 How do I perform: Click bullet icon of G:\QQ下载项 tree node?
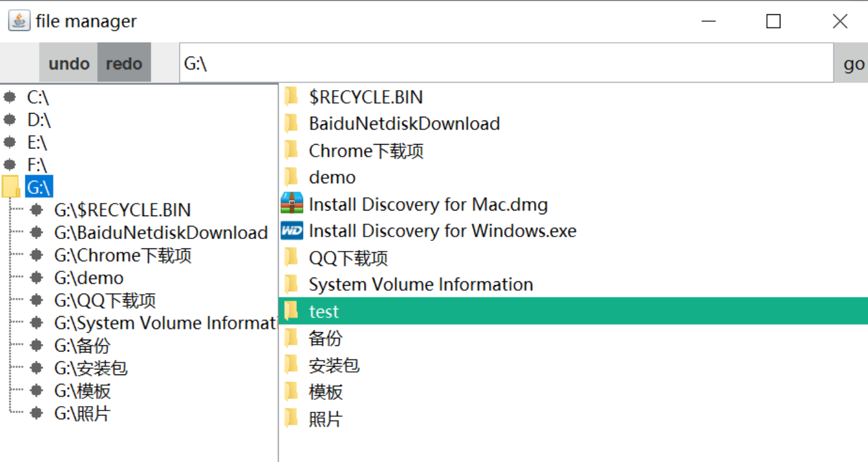click(37, 300)
